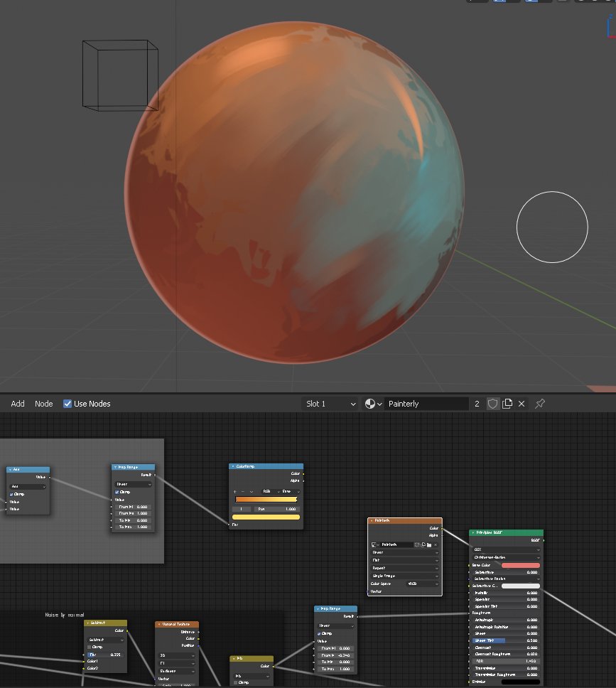
Task: Unlink the image via X icon in Paintbrush node
Action: pos(436,544)
